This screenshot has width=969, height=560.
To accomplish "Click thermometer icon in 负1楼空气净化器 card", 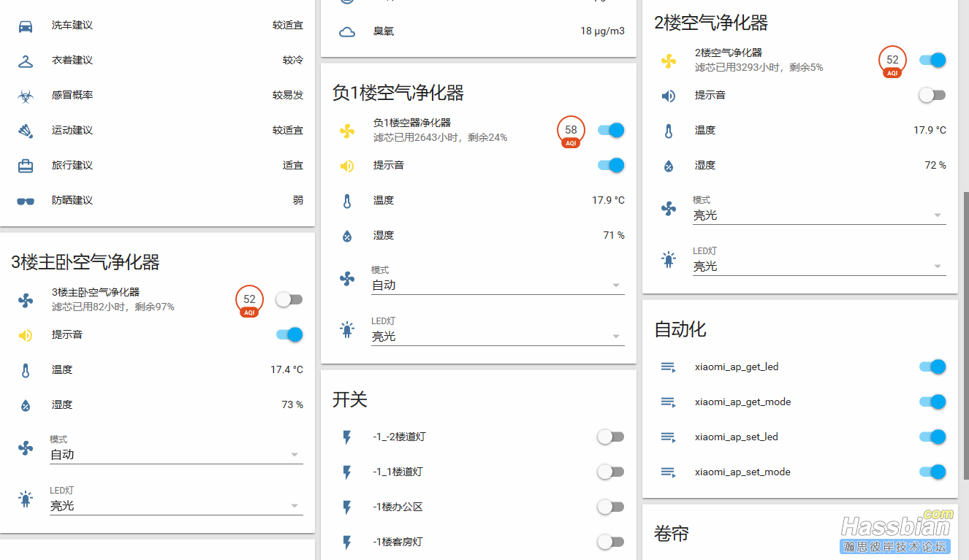I will 347,201.
